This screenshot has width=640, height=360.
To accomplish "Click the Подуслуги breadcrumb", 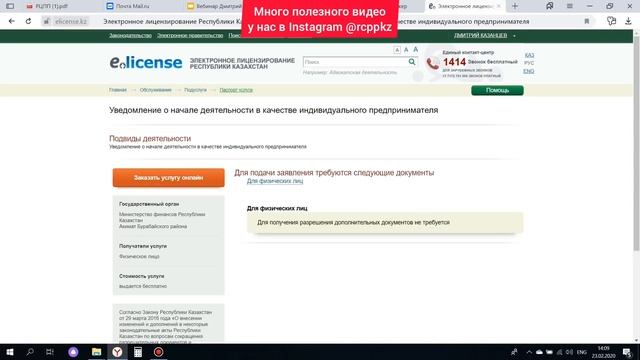I will pyautogui.click(x=195, y=90).
